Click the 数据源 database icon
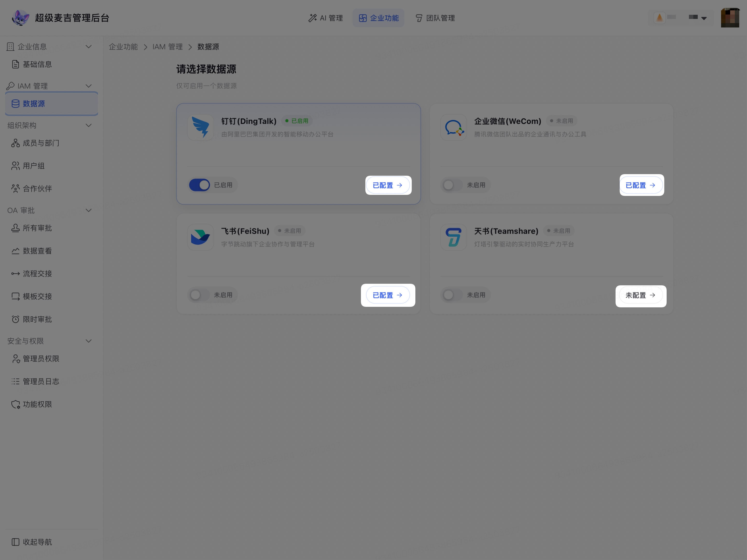Image resolution: width=747 pixels, height=560 pixels. coord(15,104)
